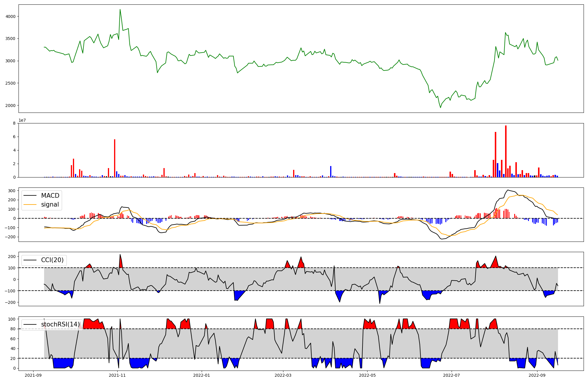
Task: Click the orange signal legend entry
Action: [50, 205]
